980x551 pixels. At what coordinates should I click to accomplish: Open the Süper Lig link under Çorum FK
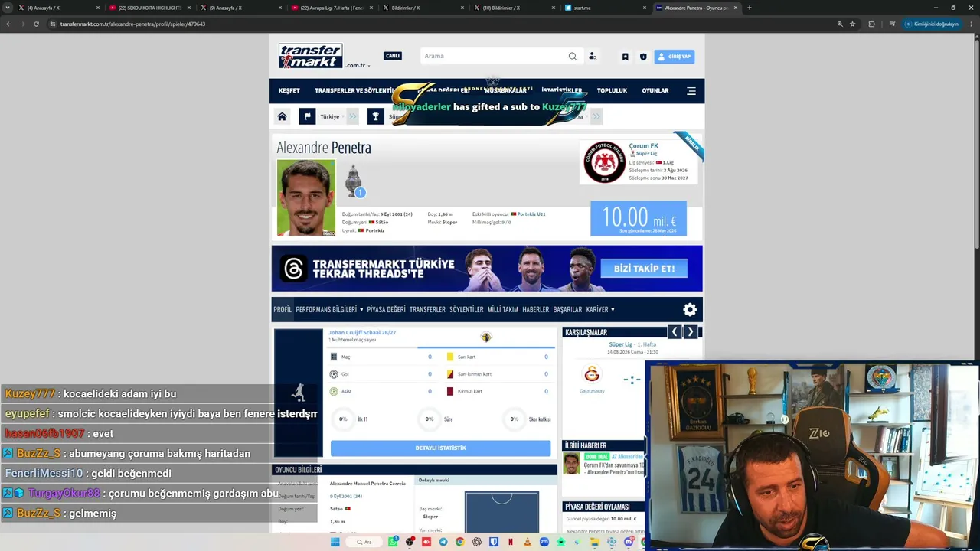(x=646, y=154)
